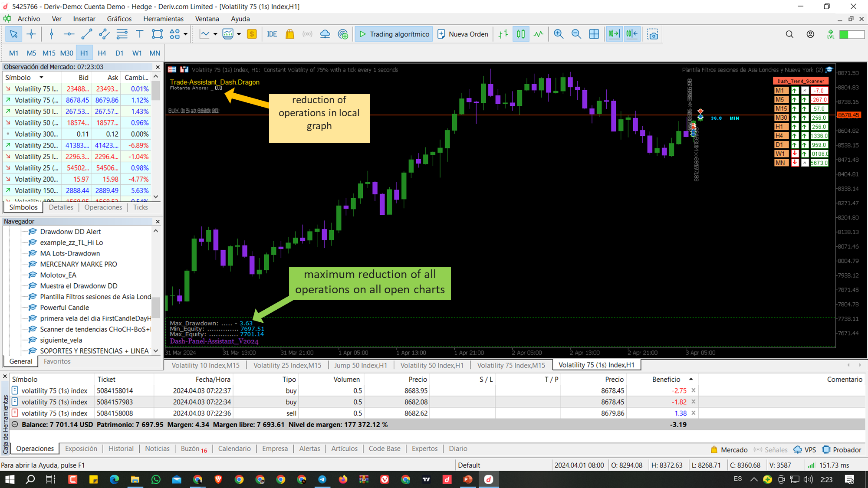Select MERCENARY MARKE PRO indicator
The image size is (868, 488).
point(79,264)
